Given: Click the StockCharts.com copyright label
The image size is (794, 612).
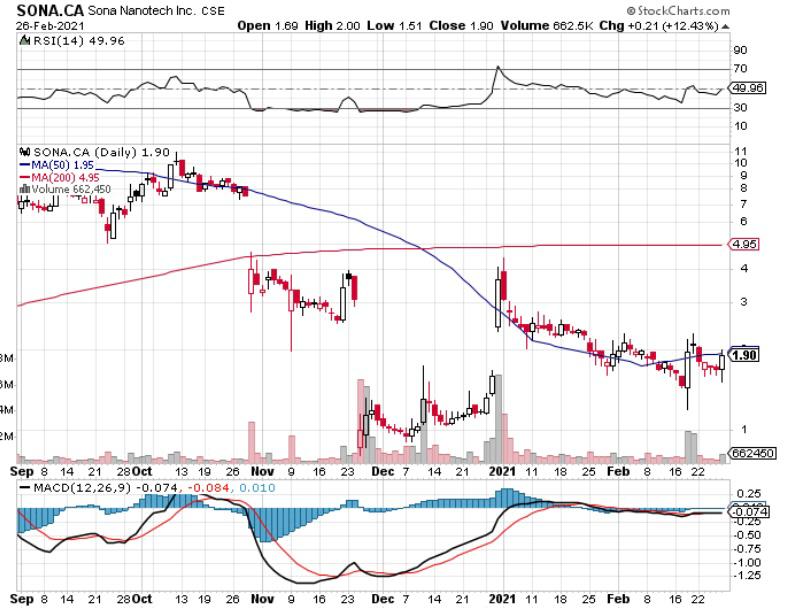Looking at the screenshot, I should pos(678,11).
